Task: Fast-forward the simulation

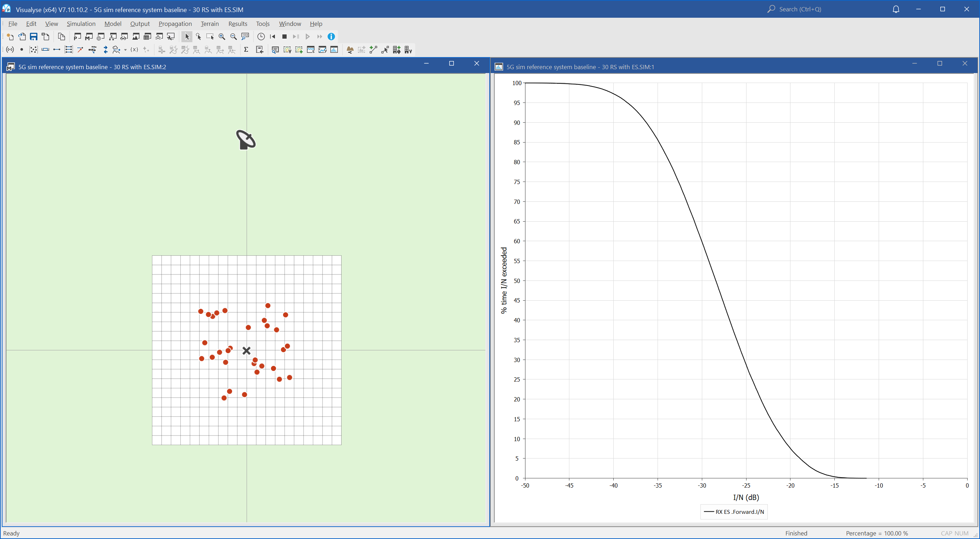Action: click(x=320, y=37)
